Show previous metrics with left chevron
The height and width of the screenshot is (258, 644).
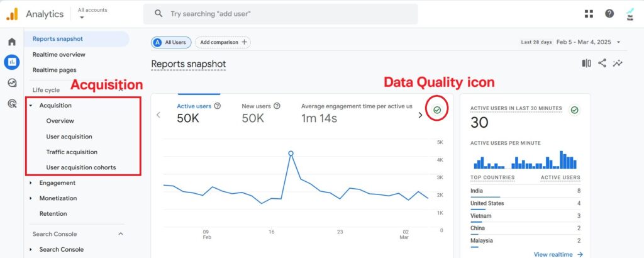click(158, 115)
